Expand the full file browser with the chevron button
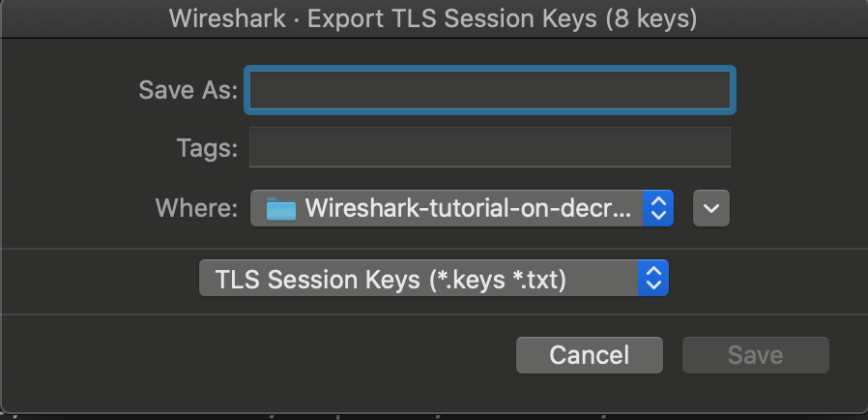868x420 pixels. click(711, 208)
